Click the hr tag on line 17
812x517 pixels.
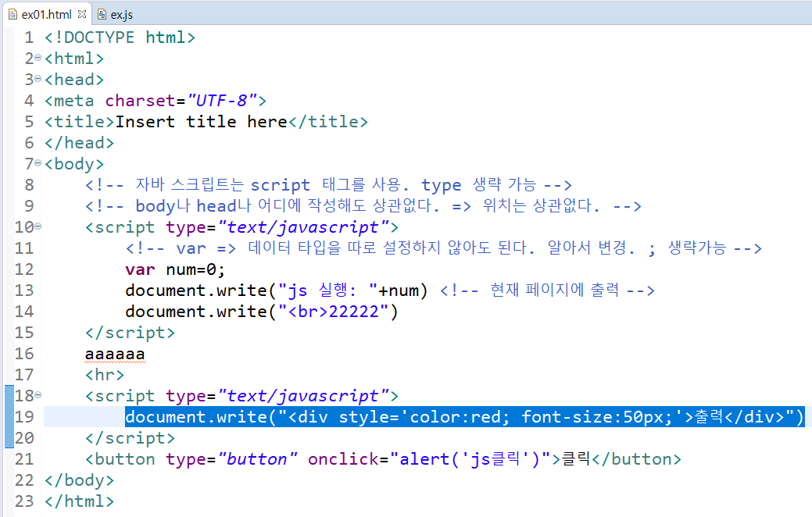click(105, 375)
